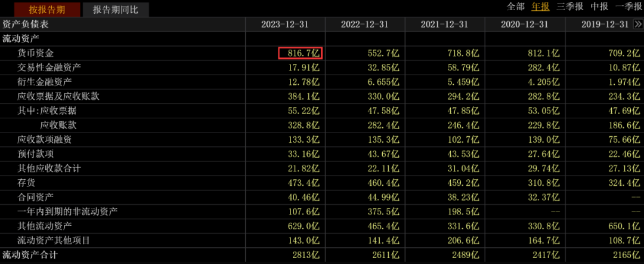Image resolution: width=644 pixels, height=264 pixels.
Task: Click the 310.8亿 存货 2020 value
Action: click(x=543, y=183)
